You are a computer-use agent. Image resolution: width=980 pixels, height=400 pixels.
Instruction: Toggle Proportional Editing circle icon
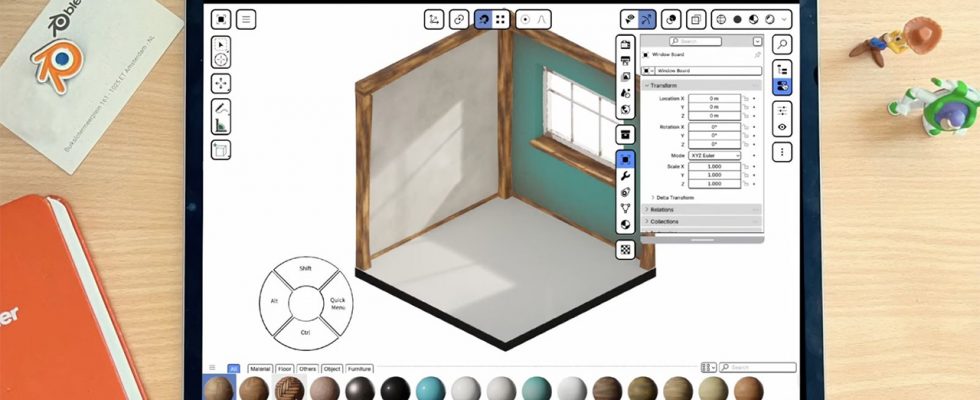(x=525, y=19)
